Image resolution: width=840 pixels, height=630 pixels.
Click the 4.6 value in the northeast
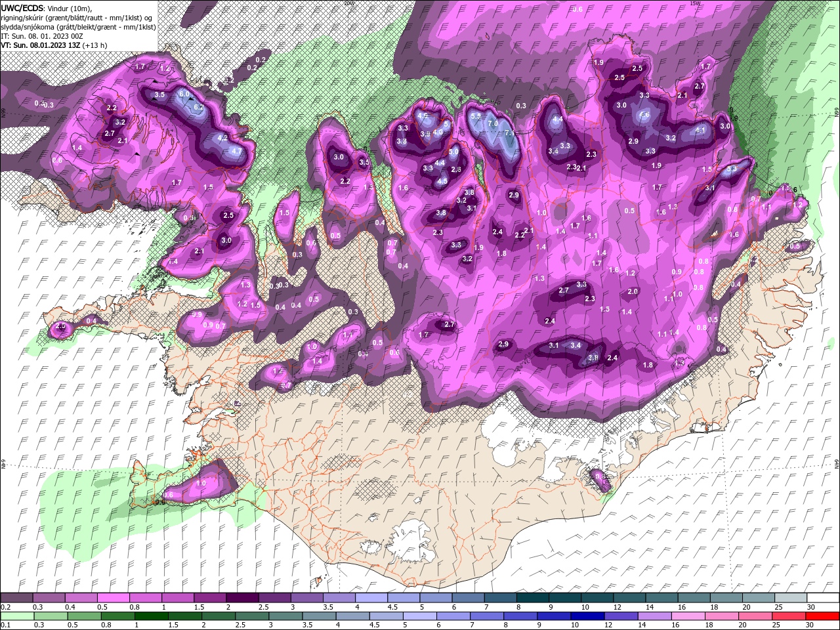point(645,115)
